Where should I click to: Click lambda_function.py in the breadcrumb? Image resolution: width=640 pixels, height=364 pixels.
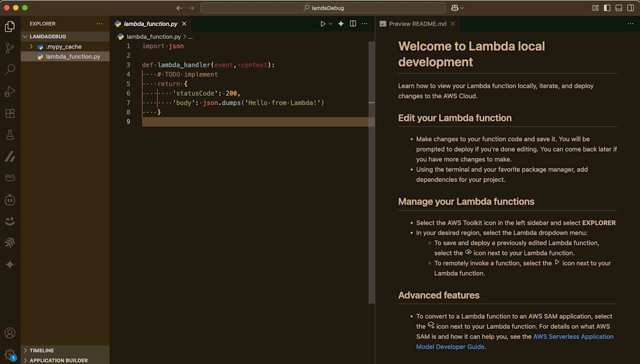(154, 37)
